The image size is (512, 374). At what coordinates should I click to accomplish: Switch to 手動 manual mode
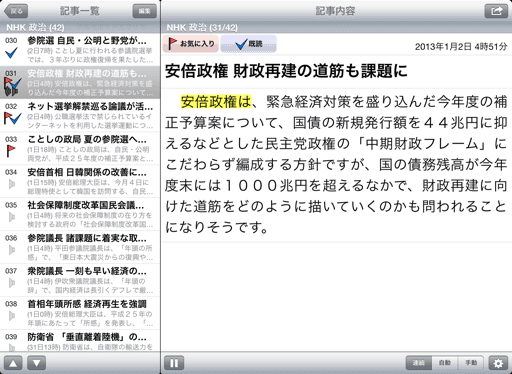tap(471, 363)
